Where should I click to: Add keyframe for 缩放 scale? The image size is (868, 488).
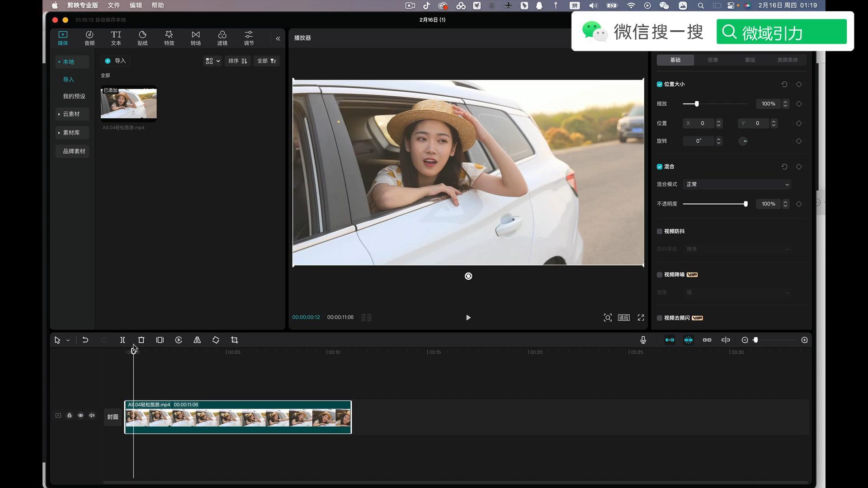tap(799, 104)
